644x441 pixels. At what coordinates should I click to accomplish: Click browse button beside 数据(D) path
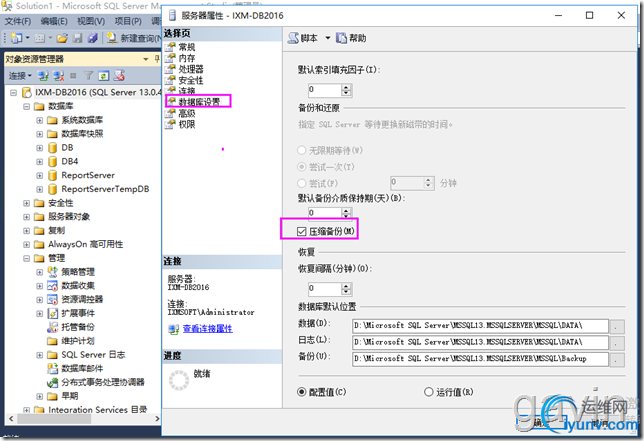617,327
